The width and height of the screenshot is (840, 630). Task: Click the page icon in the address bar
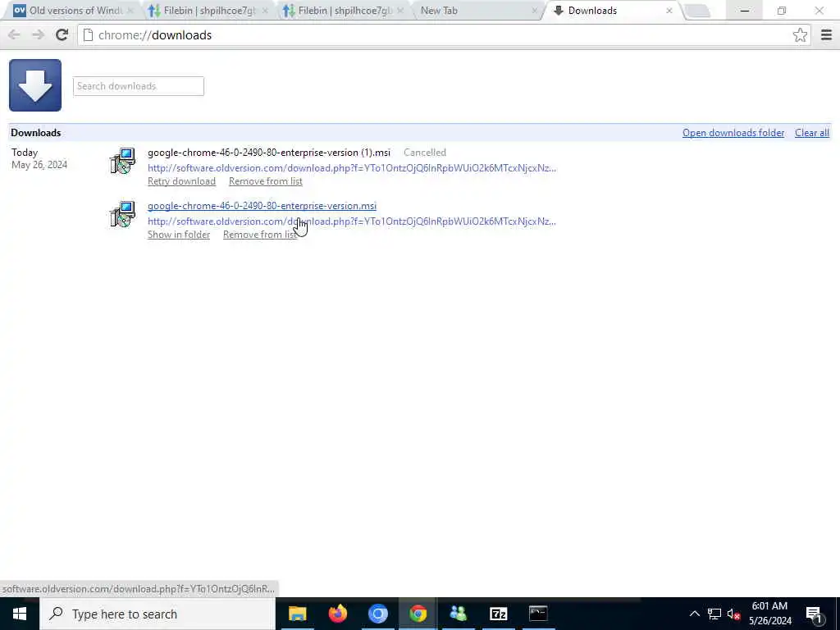(x=89, y=34)
